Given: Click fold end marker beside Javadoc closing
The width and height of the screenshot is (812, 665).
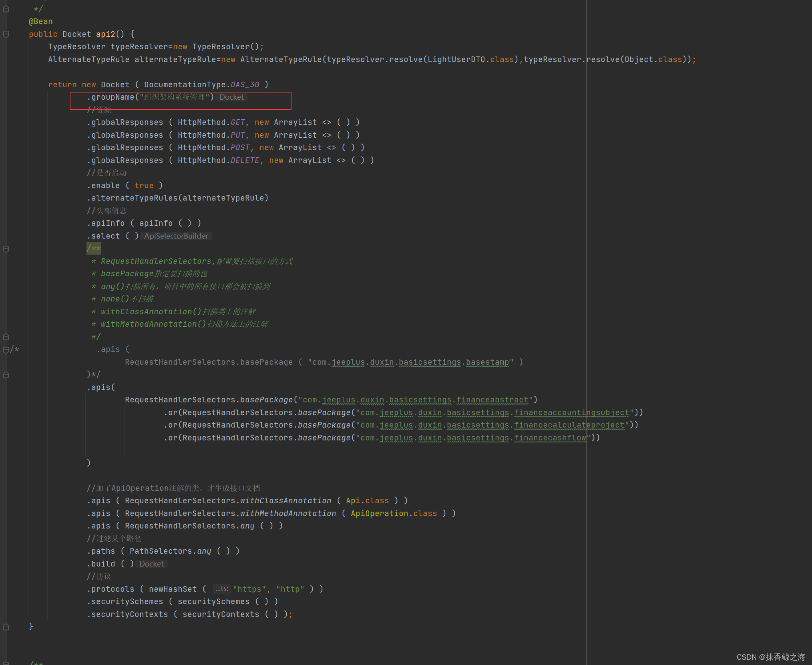Looking at the screenshot, I should 6,337.
